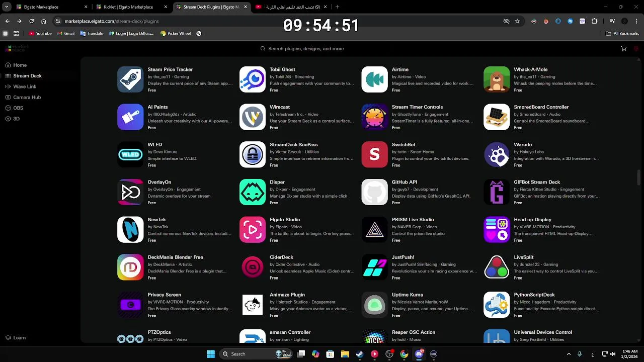Open the PythonScriptDeck plugin icon
This screenshot has height=362, width=644.
[497, 305]
